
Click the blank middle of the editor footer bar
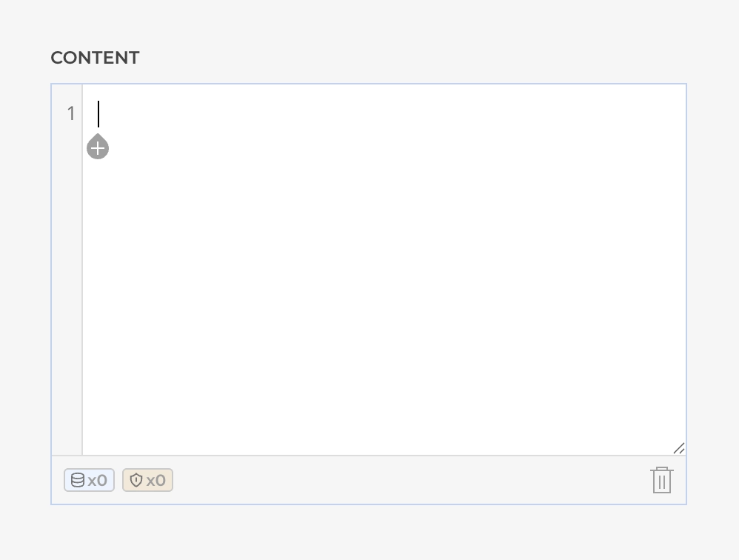[x=407, y=480]
